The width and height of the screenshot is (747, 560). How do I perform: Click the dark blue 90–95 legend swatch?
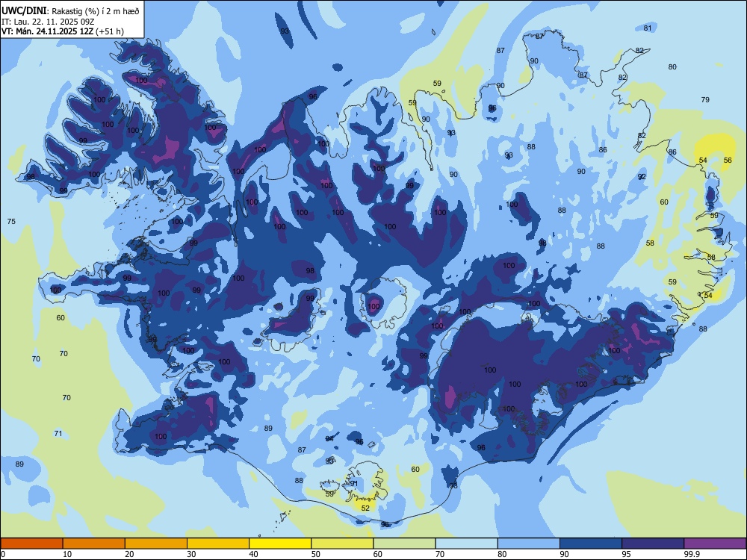click(591, 544)
